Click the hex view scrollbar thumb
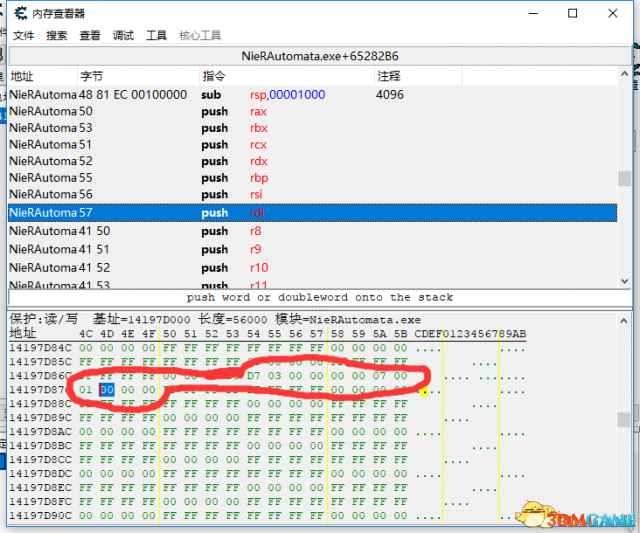This screenshot has height=533, width=640. [624, 420]
